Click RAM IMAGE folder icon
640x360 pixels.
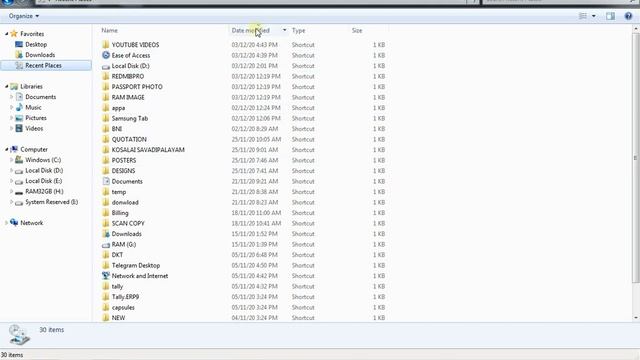click(106, 97)
